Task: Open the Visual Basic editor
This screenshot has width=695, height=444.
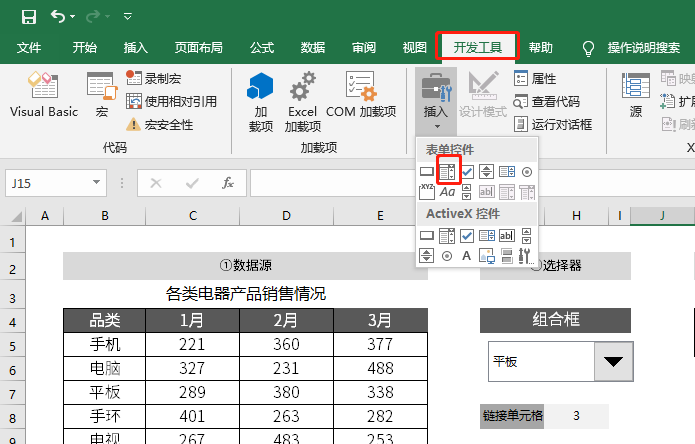Action: click(43, 95)
